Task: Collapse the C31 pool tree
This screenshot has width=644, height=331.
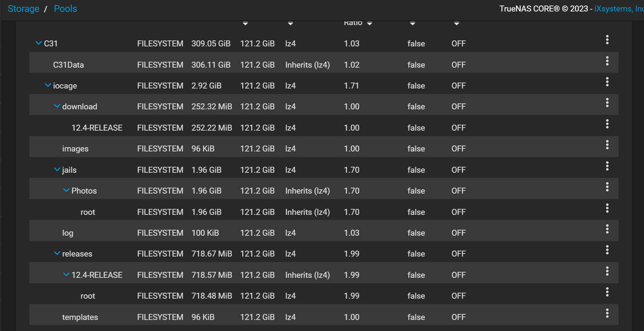Action: click(39, 43)
